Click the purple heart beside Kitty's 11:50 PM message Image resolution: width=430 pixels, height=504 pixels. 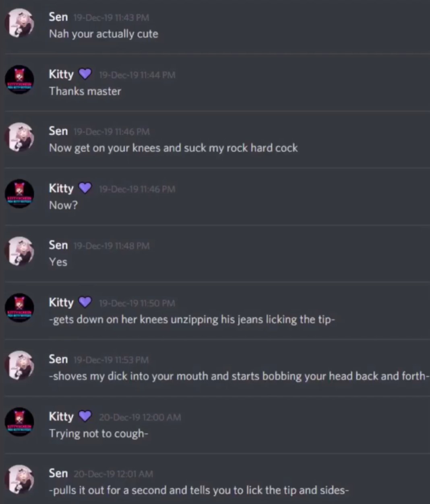(x=85, y=302)
